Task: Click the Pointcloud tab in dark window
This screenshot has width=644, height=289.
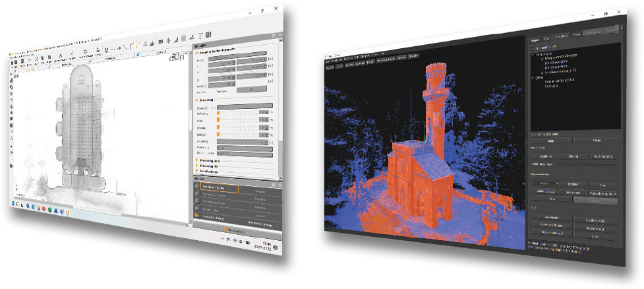Action: click(561, 36)
